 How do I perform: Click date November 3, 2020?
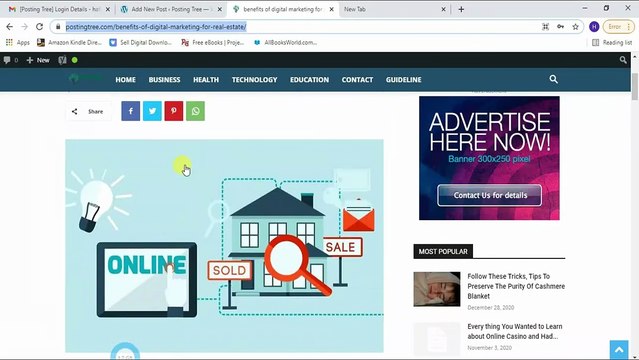(x=489, y=348)
